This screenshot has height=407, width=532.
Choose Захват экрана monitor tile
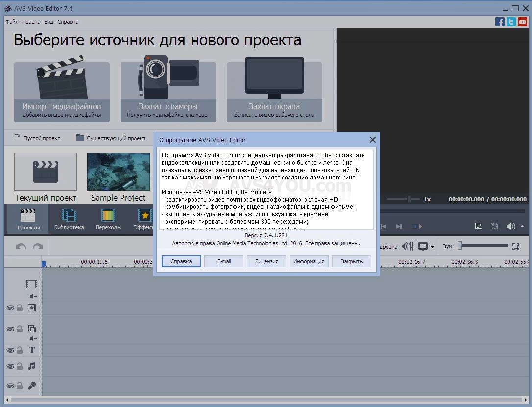(274, 89)
